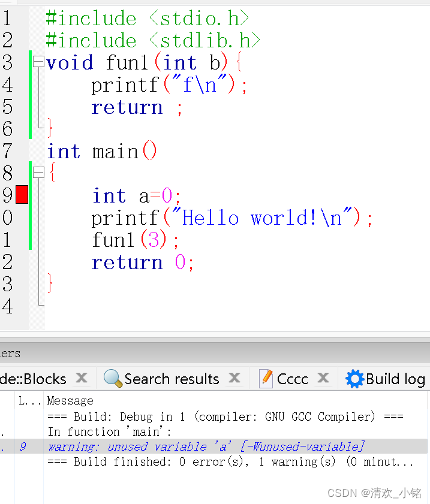Click the Build log gear icon

(x=354, y=379)
